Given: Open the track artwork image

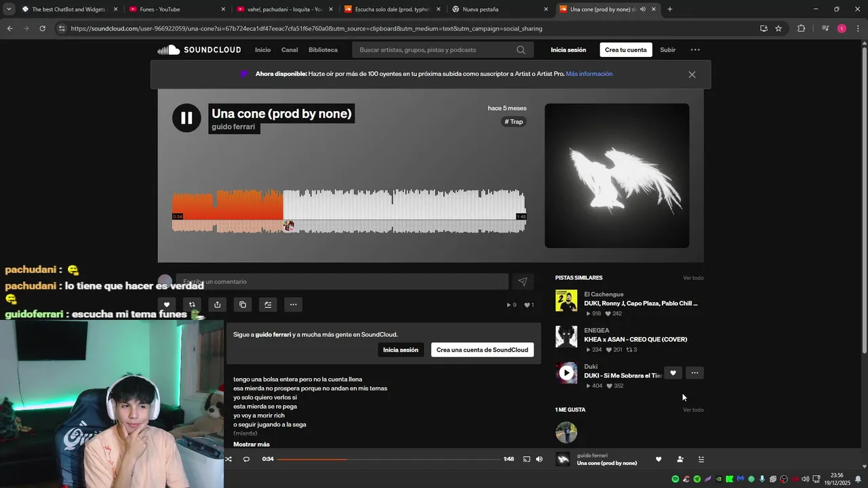Looking at the screenshot, I should point(617,176).
